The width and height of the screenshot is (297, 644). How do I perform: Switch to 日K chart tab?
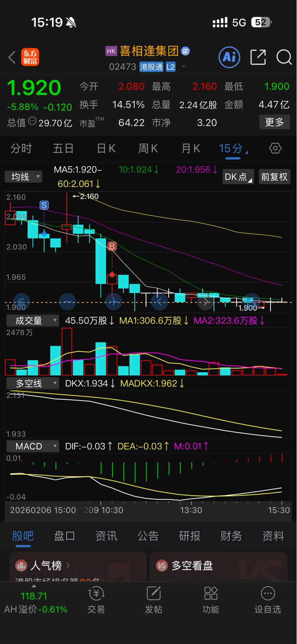106,149
